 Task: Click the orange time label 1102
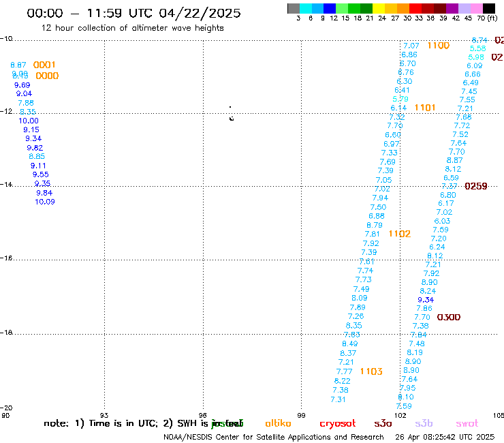click(400, 234)
